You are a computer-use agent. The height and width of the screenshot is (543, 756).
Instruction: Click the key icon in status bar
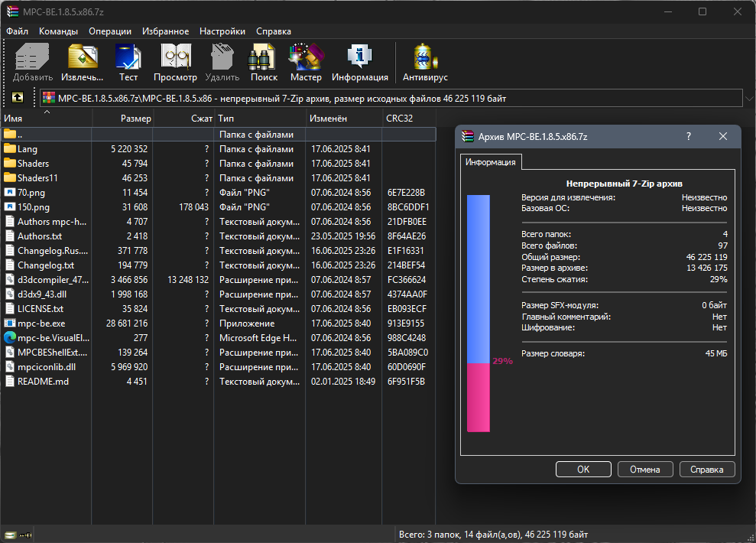point(25,535)
